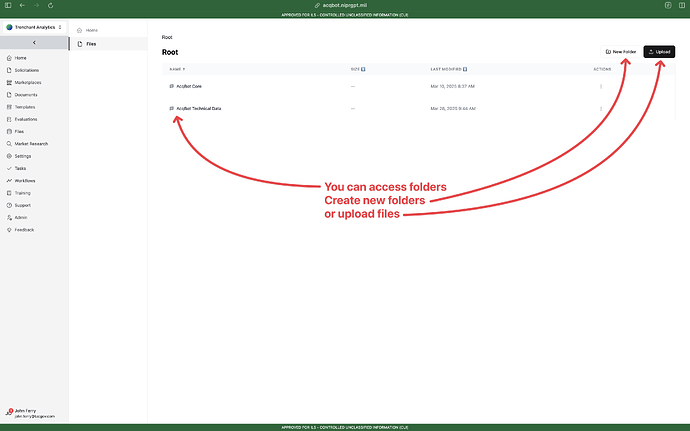Image resolution: width=690 pixels, height=431 pixels.
Task: Click user avatar with notification badge
Action: coord(9,412)
